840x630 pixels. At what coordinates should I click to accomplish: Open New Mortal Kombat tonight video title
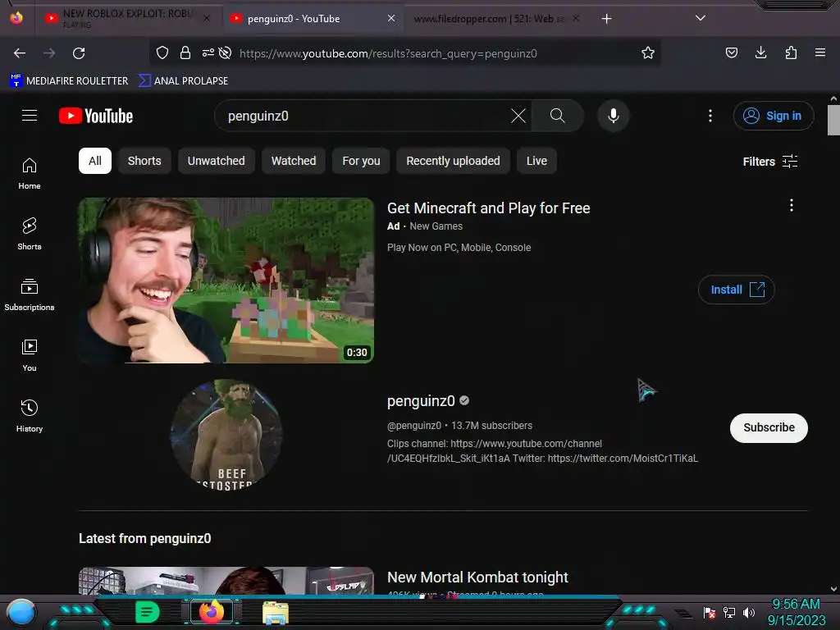tap(477, 577)
